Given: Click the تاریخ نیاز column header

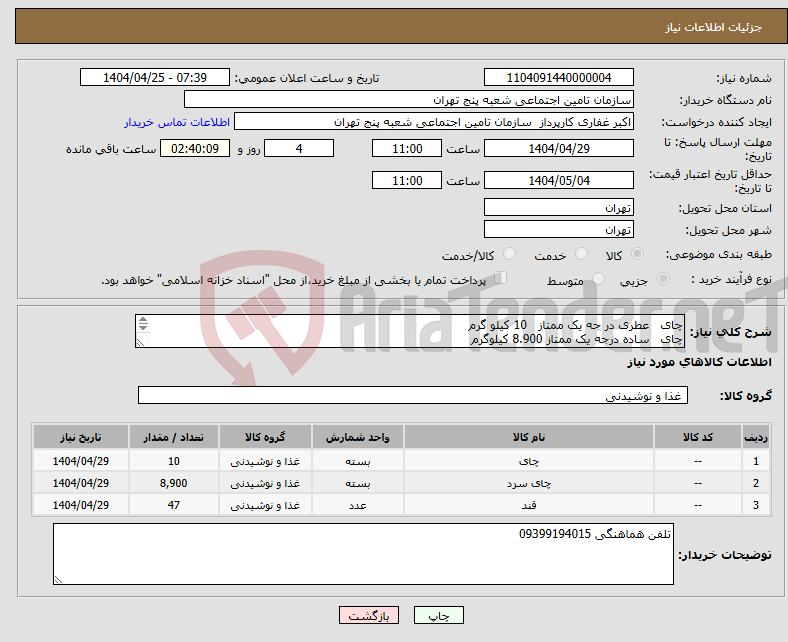Looking at the screenshot, I should click(80, 437).
